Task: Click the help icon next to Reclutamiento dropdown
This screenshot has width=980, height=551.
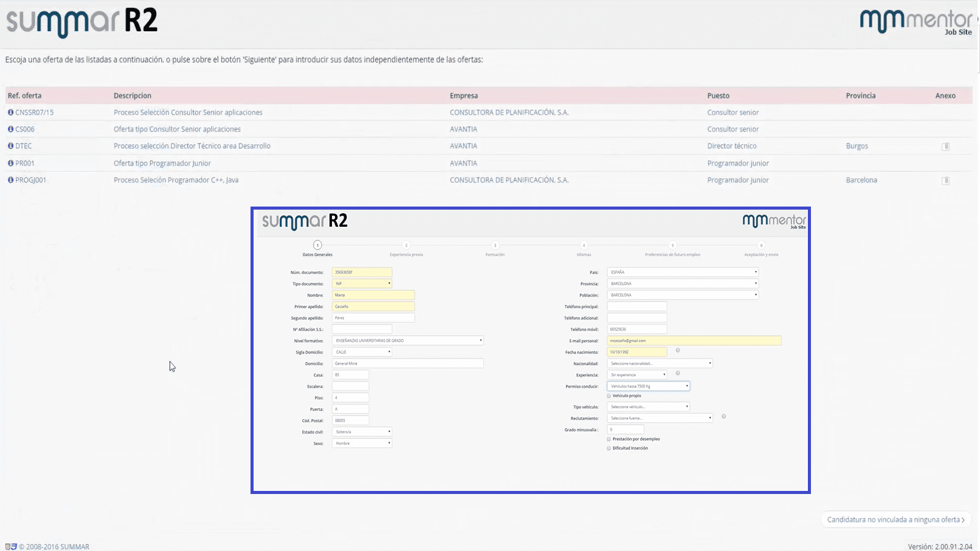Action: pos(723,417)
